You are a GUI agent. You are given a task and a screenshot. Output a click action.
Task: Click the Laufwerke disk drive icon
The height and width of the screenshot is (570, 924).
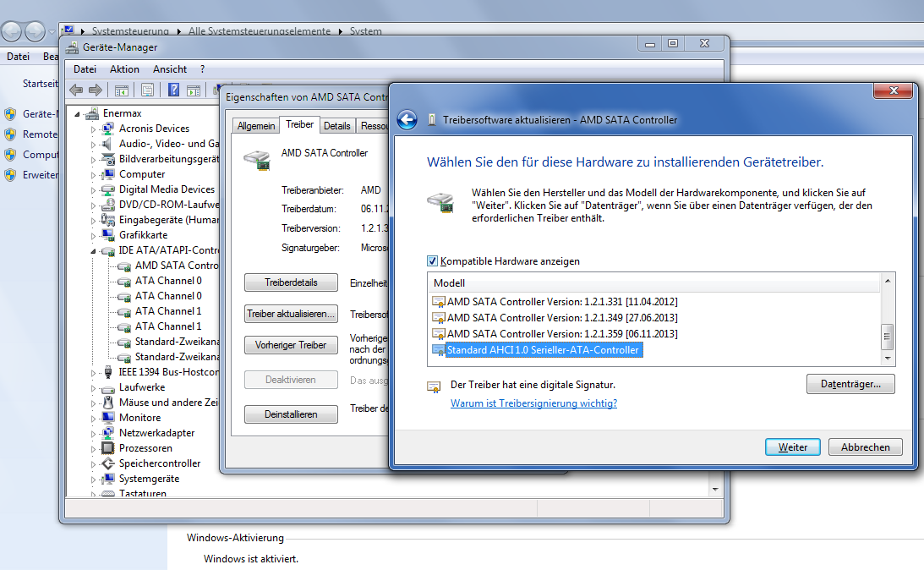click(x=108, y=388)
